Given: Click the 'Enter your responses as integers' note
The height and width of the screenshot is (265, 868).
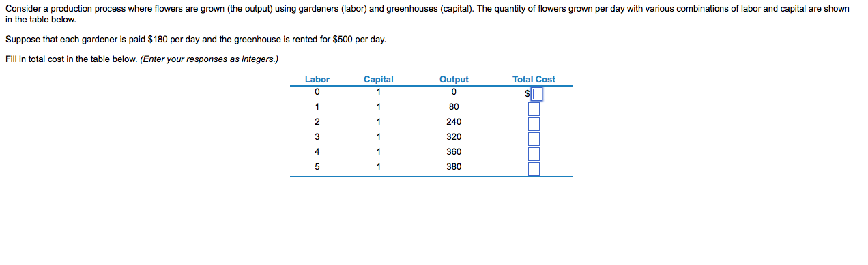Looking at the screenshot, I should tap(209, 59).
